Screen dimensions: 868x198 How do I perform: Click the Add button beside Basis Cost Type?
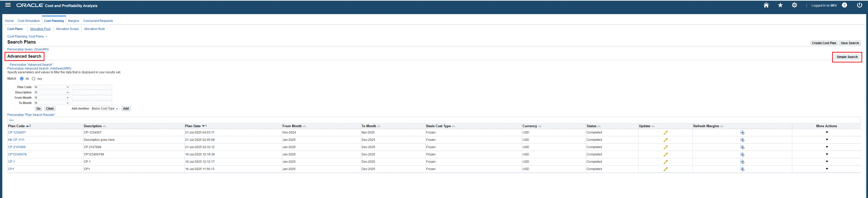[126, 109]
